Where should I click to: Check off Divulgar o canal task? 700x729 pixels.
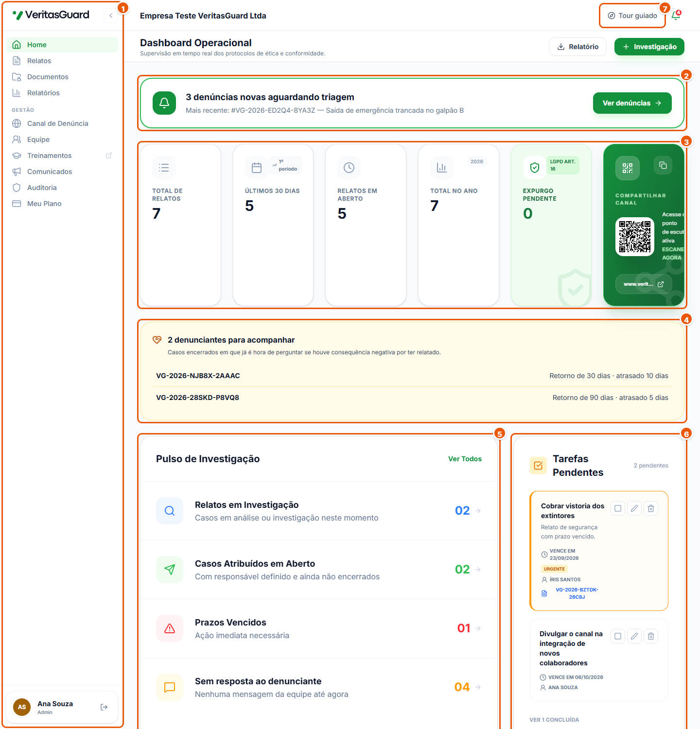pyautogui.click(x=618, y=636)
